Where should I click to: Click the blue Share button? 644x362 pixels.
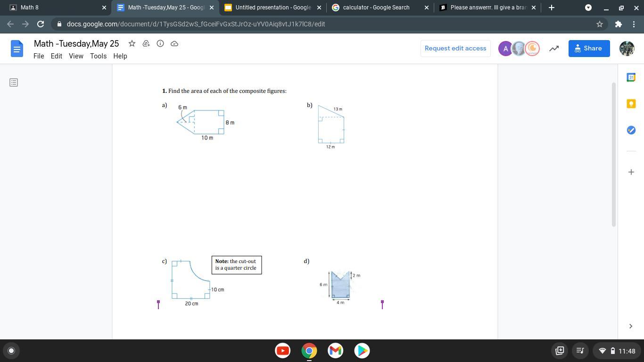[588, 48]
